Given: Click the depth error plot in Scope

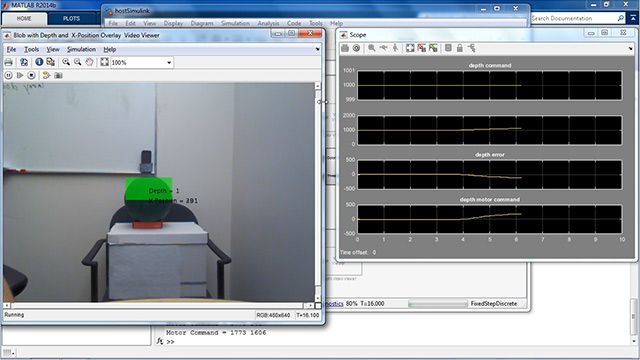Looking at the screenshot, I should (x=490, y=174).
